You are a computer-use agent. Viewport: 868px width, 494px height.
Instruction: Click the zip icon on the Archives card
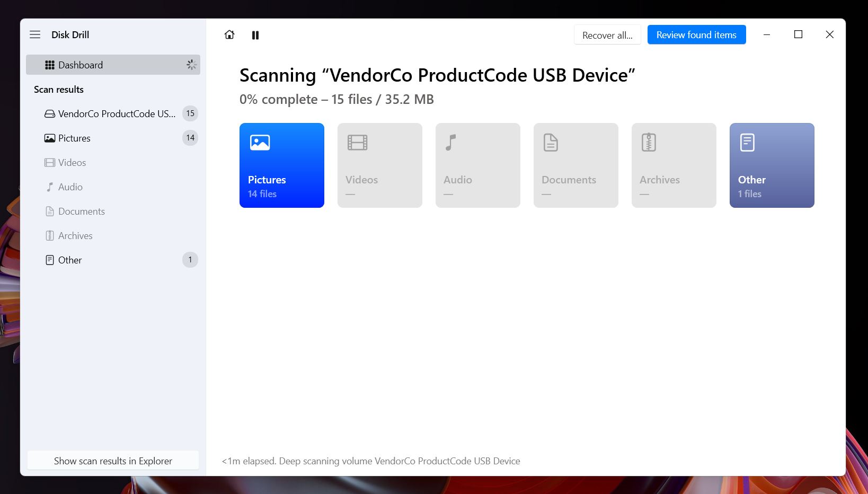coord(649,143)
